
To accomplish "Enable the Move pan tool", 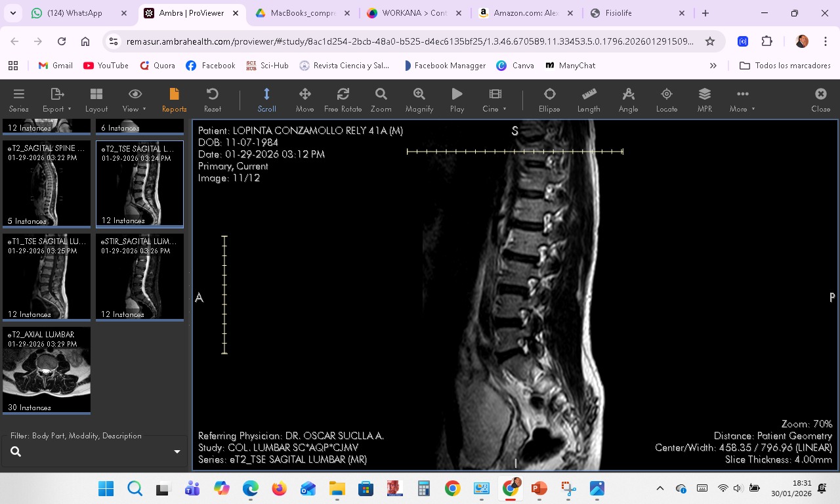I will pos(304,100).
